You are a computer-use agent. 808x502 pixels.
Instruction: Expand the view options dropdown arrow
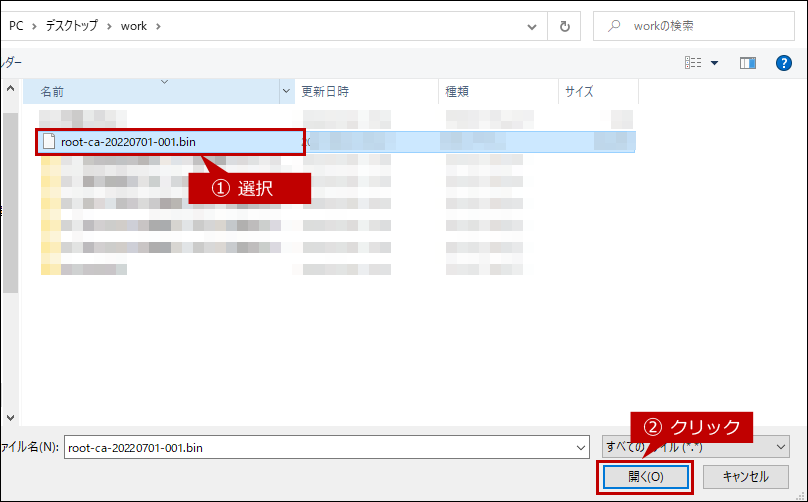pos(714,63)
